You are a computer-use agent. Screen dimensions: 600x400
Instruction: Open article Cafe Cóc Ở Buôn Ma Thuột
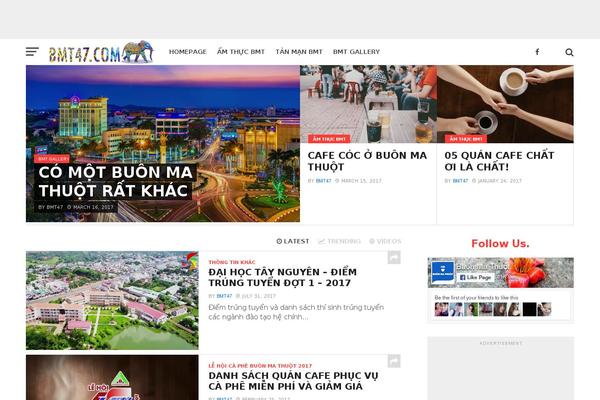point(367,161)
